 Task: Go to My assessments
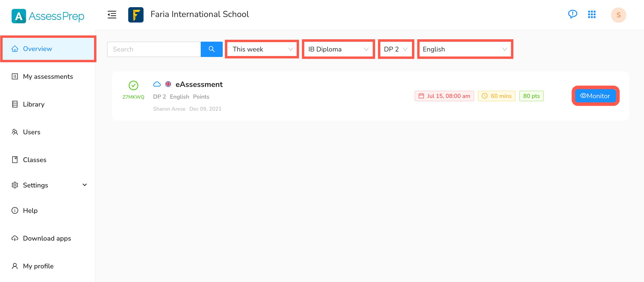48,77
